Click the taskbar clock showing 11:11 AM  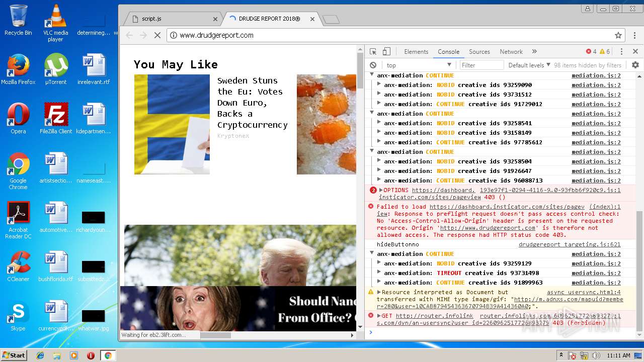pos(618,355)
